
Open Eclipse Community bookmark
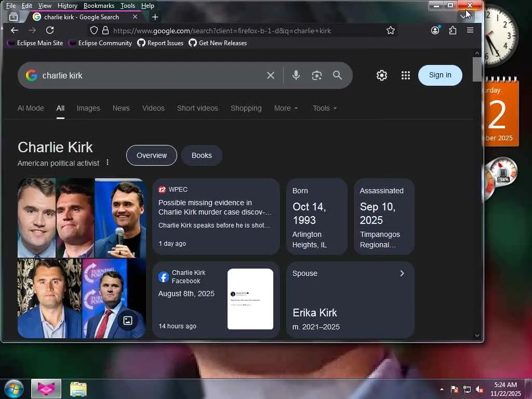[100, 43]
